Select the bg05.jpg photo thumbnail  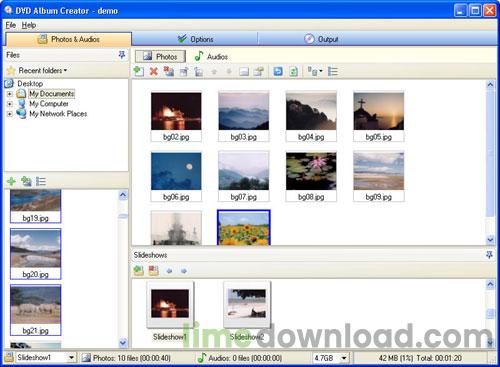coord(379,116)
